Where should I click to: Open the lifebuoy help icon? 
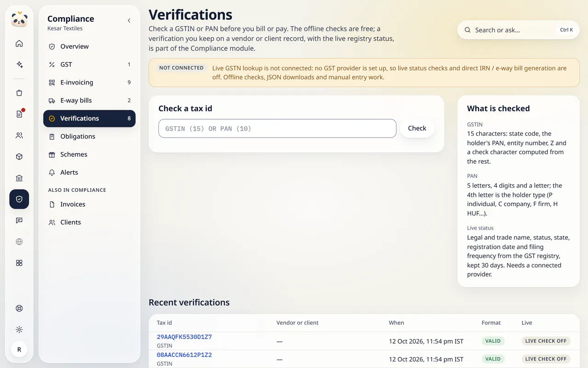(19, 308)
